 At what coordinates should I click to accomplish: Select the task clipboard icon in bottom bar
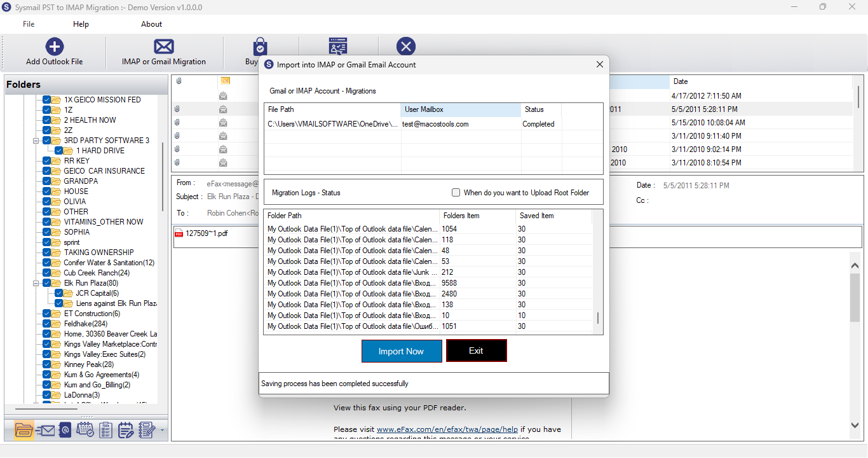point(106,430)
